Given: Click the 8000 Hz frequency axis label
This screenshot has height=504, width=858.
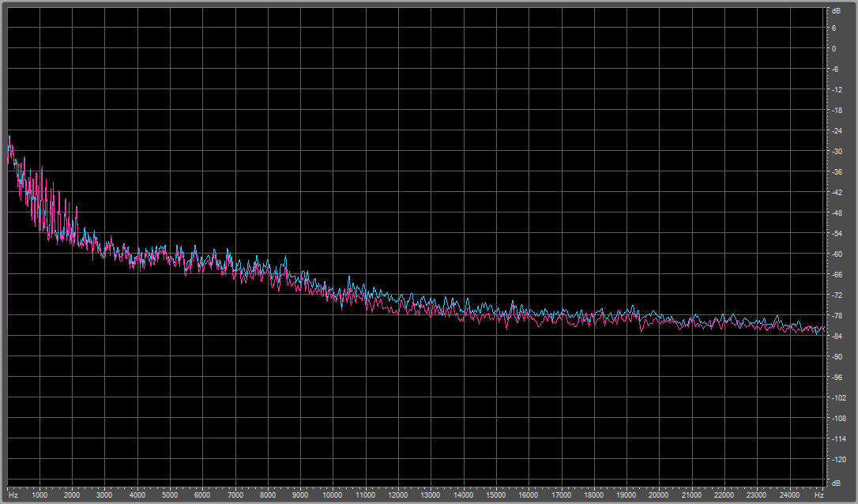Looking at the screenshot, I should [268, 495].
